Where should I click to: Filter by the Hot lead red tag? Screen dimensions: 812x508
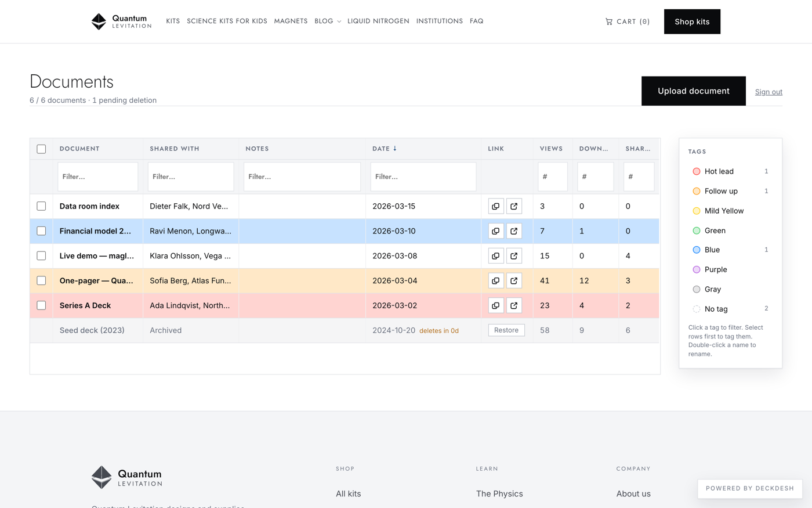[x=730, y=171]
